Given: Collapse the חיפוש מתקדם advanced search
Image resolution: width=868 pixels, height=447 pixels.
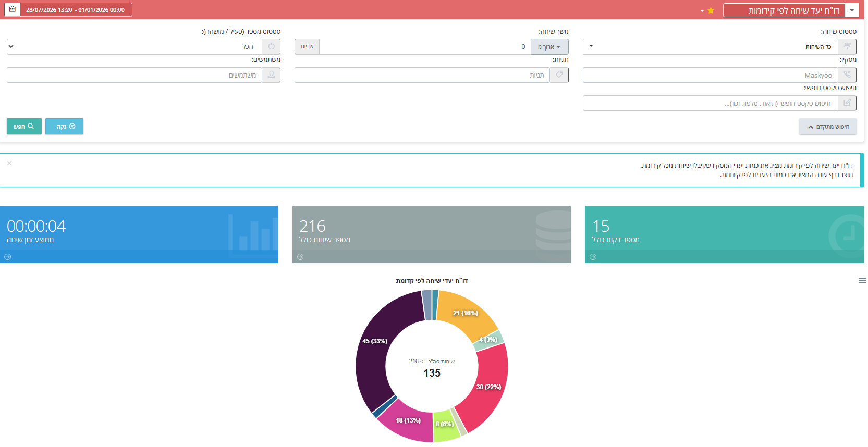Looking at the screenshot, I should click(x=828, y=127).
